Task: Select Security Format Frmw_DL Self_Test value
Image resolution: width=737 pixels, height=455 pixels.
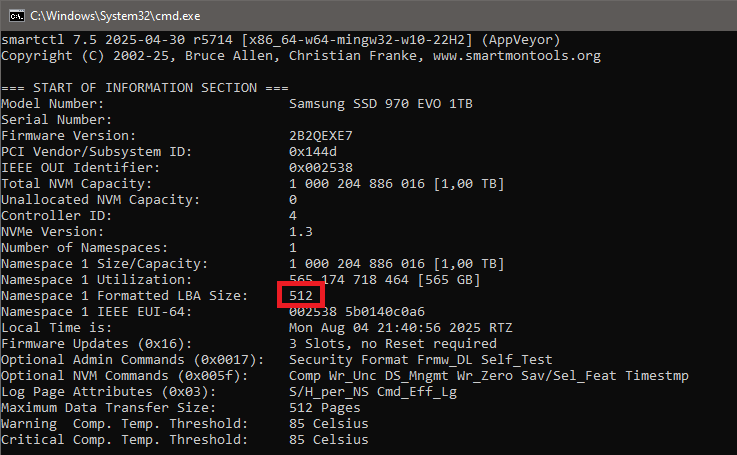Action: click(421, 360)
